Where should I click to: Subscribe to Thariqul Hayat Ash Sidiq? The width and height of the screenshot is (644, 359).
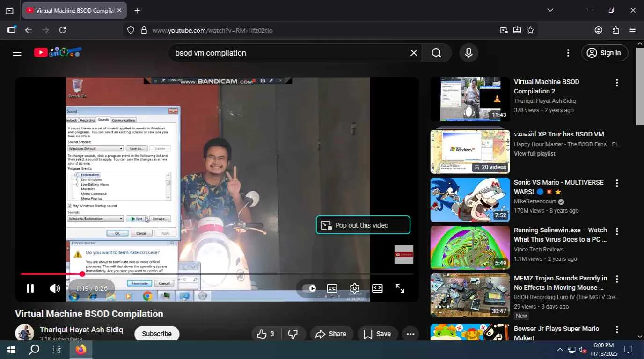(x=157, y=334)
